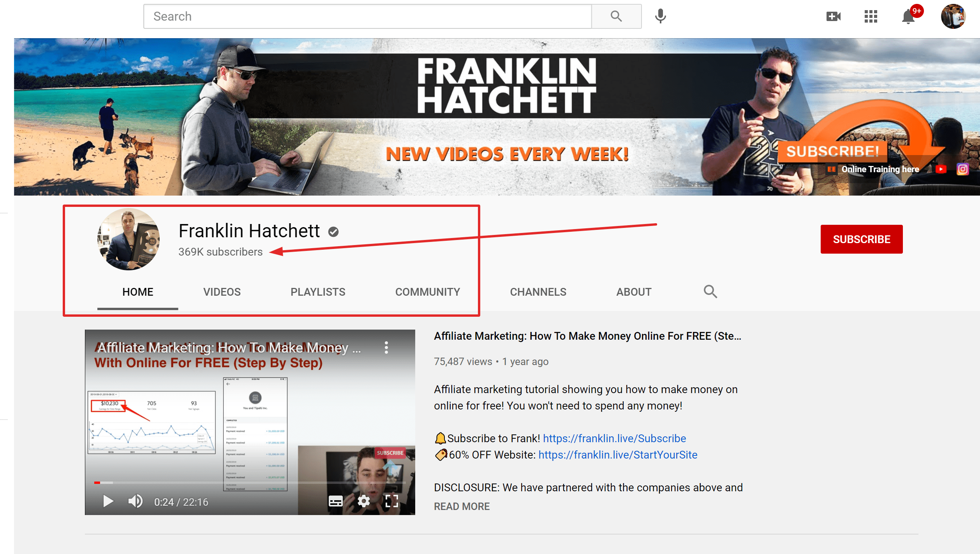Screen dimensions: 980x554
Task: Follow the franklin.live/StartYourSite link
Action: click(618, 455)
